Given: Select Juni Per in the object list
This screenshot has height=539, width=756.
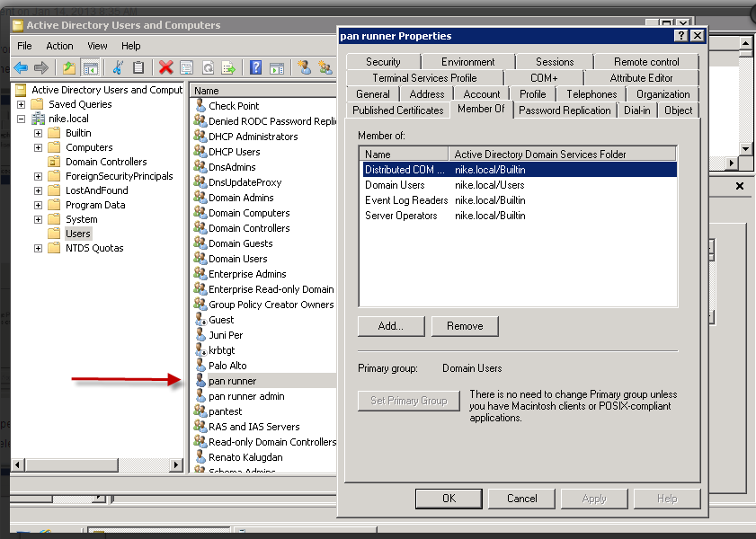Looking at the screenshot, I should pos(226,335).
